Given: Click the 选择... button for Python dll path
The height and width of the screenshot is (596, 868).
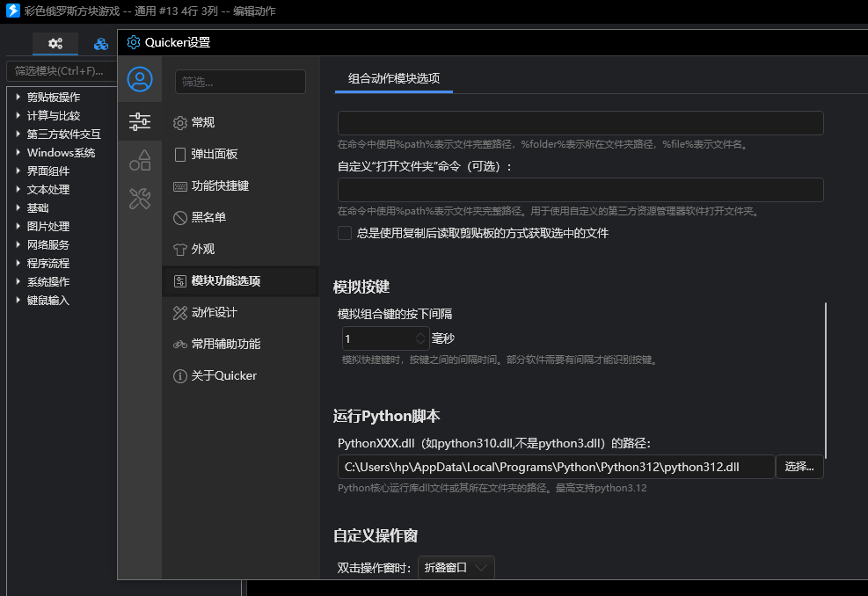Looking at the screenshot, I should pos(799,467).
